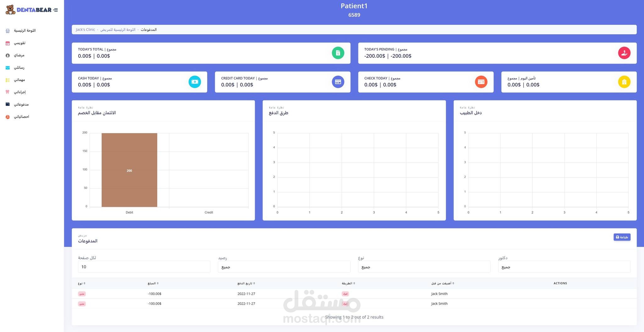Toggle the sidebar hamburger menu icon
The image size is (644, 332).
click(56, 10)
